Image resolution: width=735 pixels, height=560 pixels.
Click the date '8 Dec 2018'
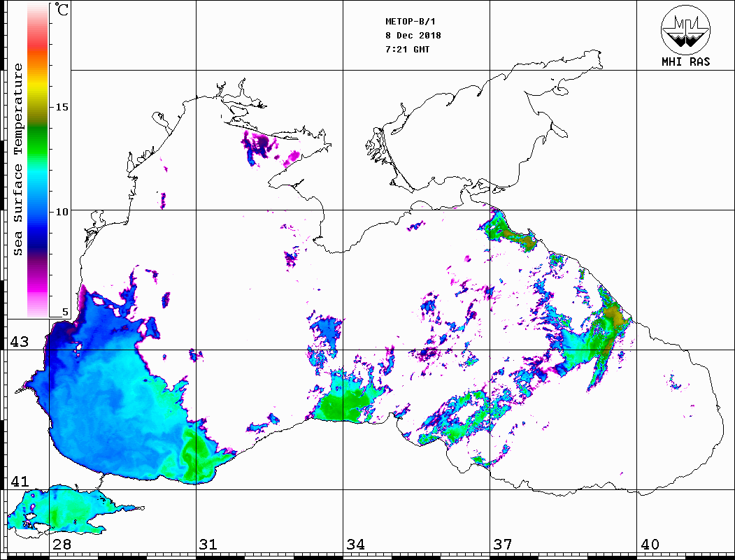coord(413,36)
